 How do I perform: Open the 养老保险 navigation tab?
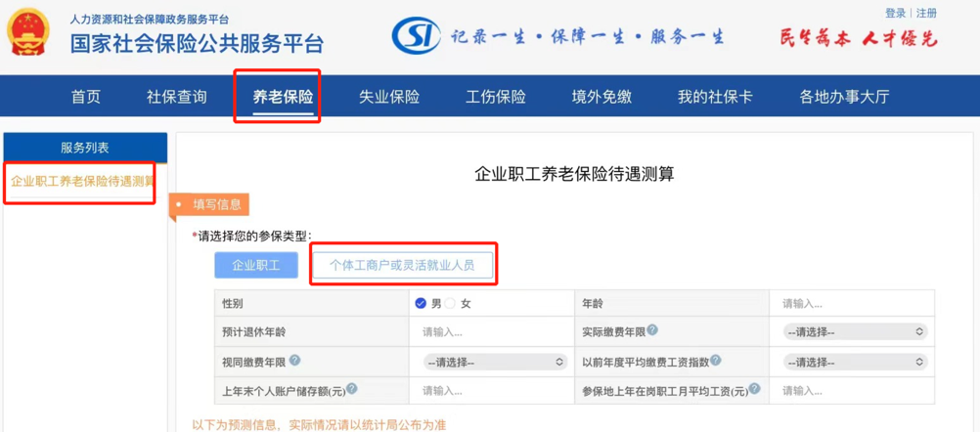pyautogui.click(x=283, y=97)
